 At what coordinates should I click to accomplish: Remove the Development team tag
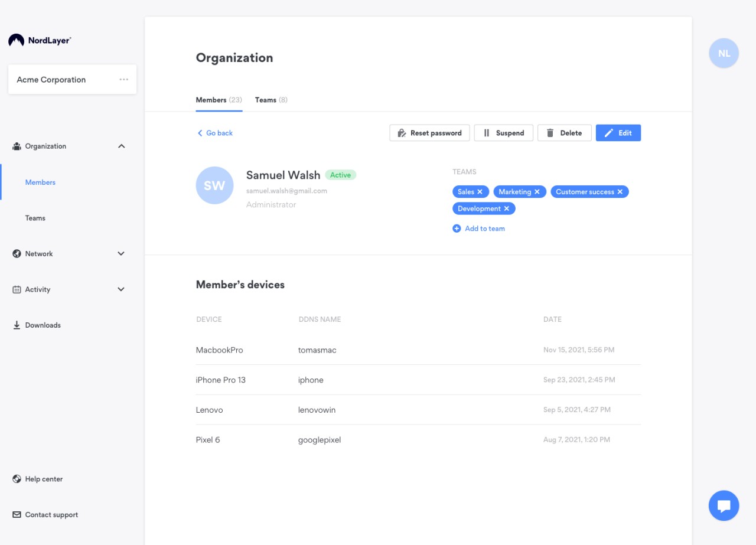click(x=507, y=209)
